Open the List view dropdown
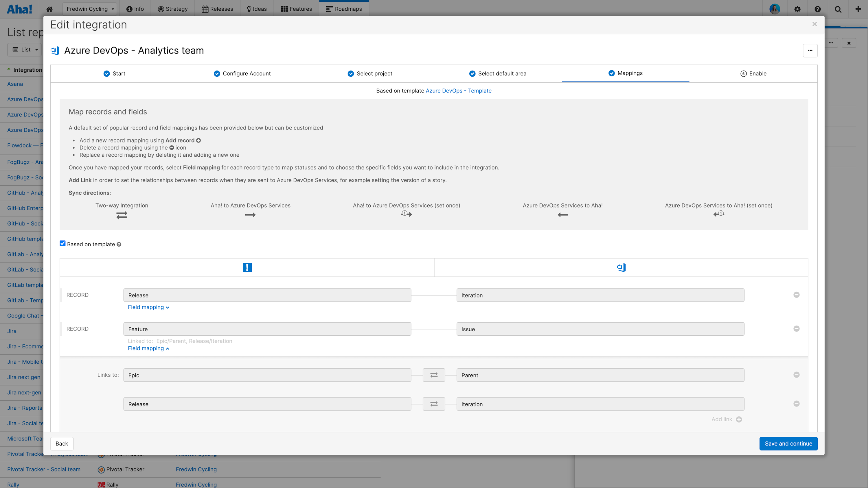868x488 pixels. (x=24, y=49)
